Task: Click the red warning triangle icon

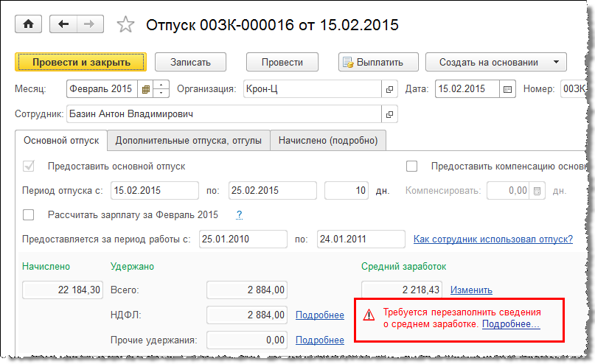Action: coord(369,315)
